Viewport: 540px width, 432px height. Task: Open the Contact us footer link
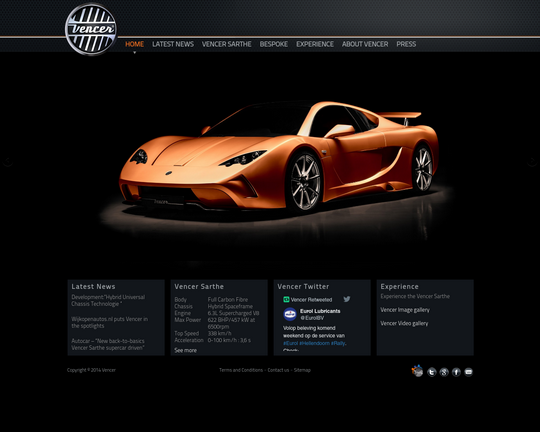pyautogui.click(x=278, y=370)
